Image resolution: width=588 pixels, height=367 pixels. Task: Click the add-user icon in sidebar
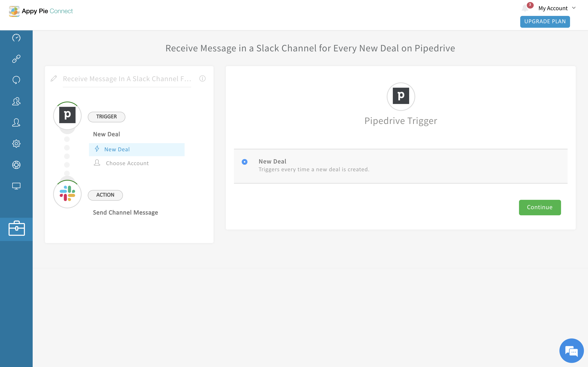(16, 122)
